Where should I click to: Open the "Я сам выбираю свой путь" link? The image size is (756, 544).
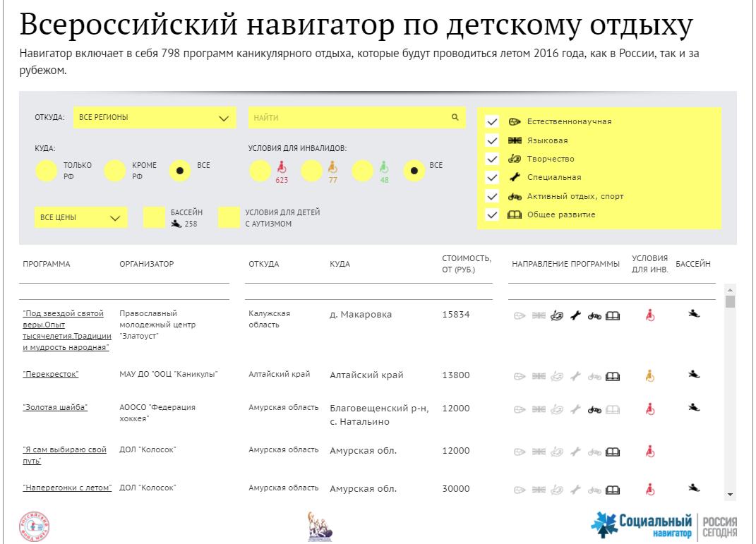pos(65,455)
